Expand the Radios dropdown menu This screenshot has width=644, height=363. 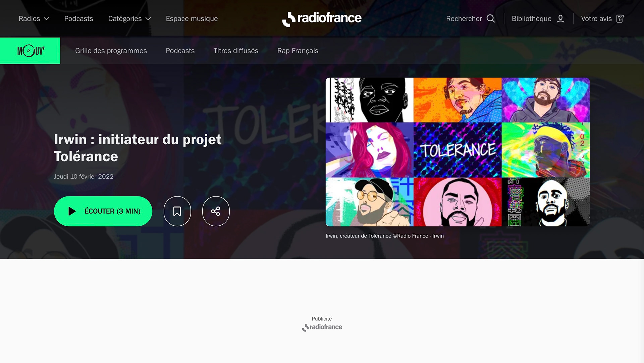click(34, 19)
